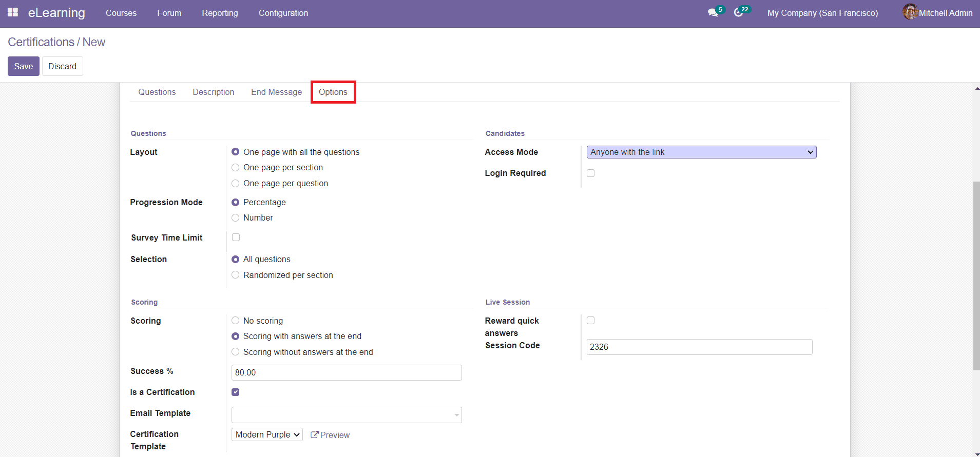Open the conversations messages icon
The image size is (980, 457).
click(x=713, y=13)
